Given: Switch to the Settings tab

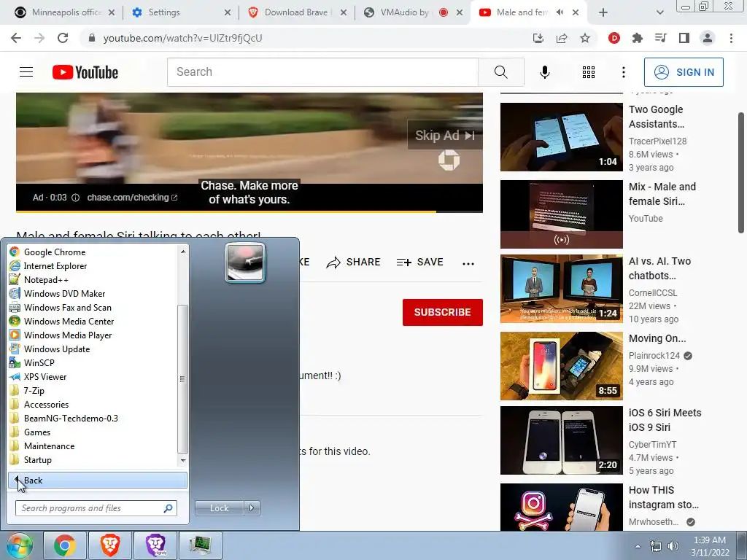Looking at the screenshot, I should coord(181,12).
